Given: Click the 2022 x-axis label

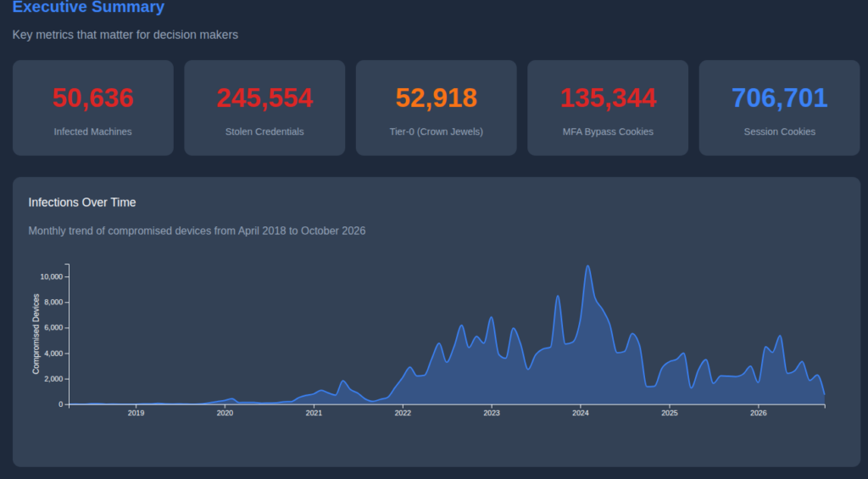Looking at the screenshot, I should pyautogui.click(x=403, y=413).
